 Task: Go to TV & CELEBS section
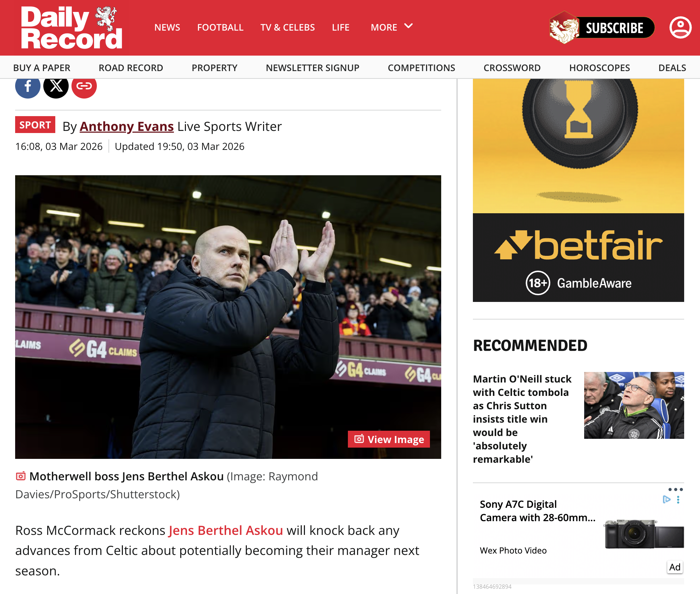(288, 27)
